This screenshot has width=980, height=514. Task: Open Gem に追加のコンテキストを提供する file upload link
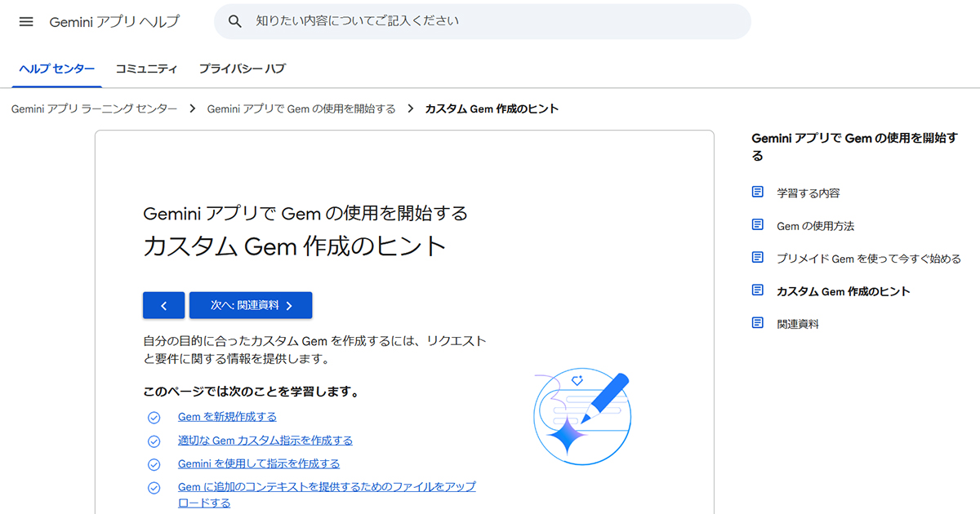[x=327, y=494]
